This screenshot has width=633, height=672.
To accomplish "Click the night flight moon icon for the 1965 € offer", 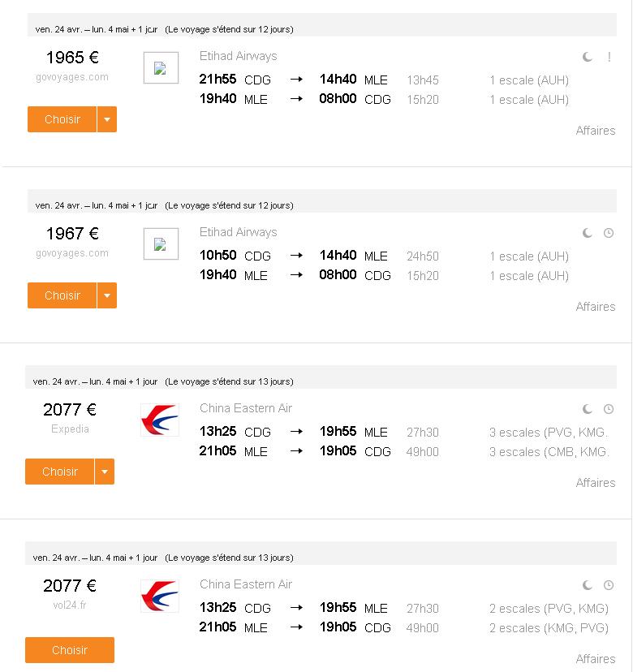I will tap(587, 57).
